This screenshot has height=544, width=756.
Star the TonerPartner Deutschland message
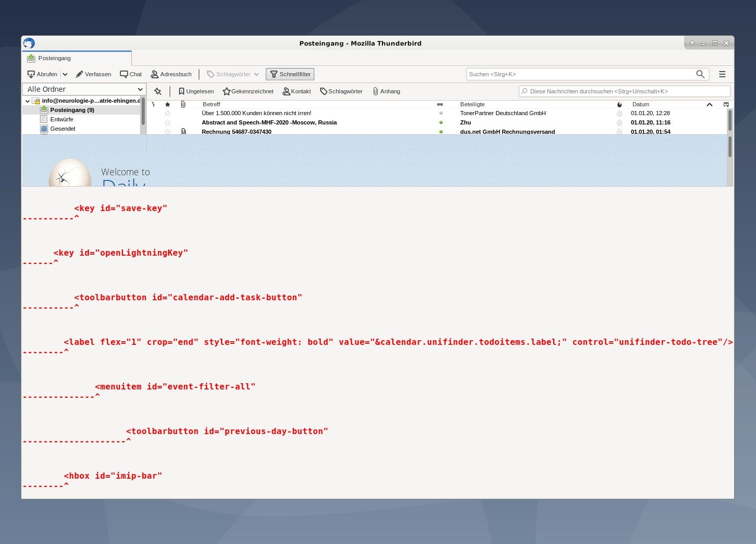pyautogui.click(x=168, y=113)
